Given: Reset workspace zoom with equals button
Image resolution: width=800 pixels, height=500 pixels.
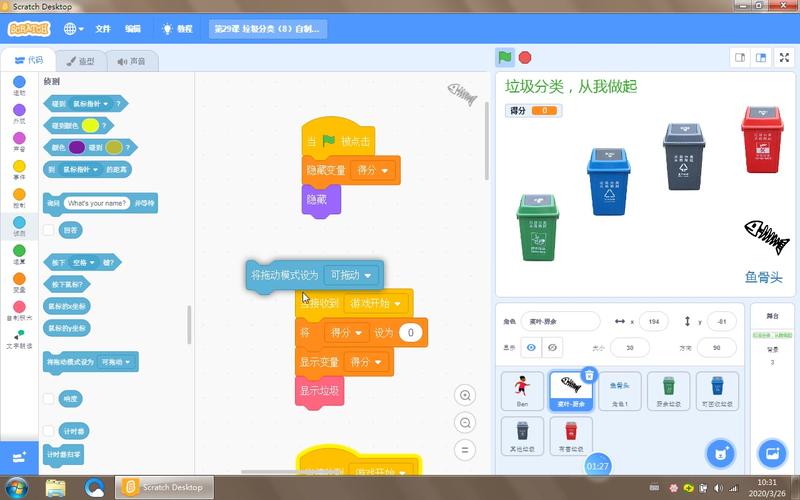Looking at the screenshot, I should 465,450.
